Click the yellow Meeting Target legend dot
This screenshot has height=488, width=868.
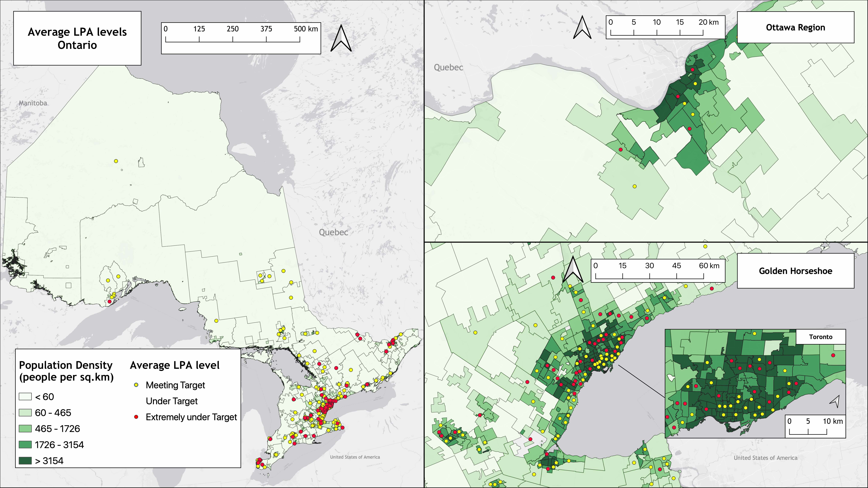136,385
